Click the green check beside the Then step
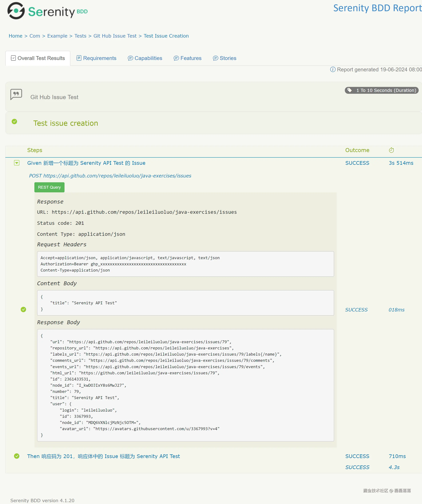This screenshot has height=504, width=422. pos(17,456)
